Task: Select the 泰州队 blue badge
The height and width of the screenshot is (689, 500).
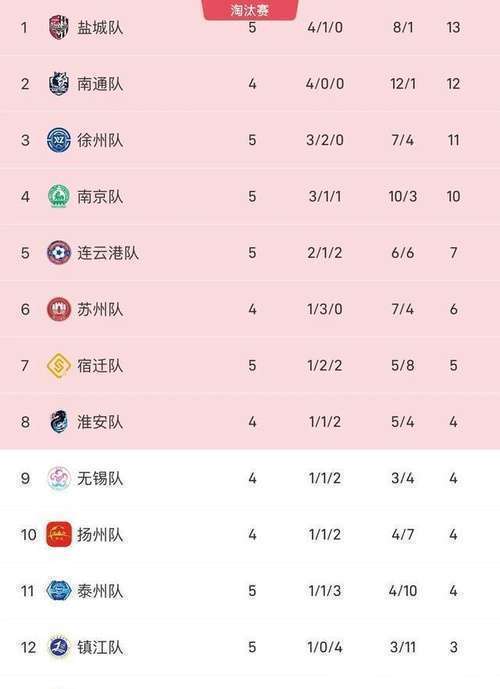Action: click(x=59, y=591)
